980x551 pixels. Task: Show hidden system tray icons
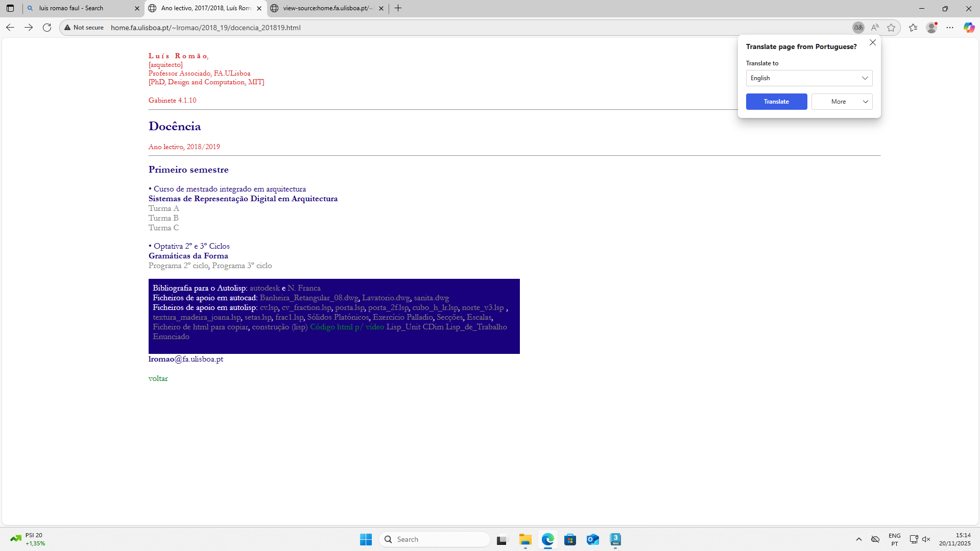pyautogui.click(x=859, y=539)
